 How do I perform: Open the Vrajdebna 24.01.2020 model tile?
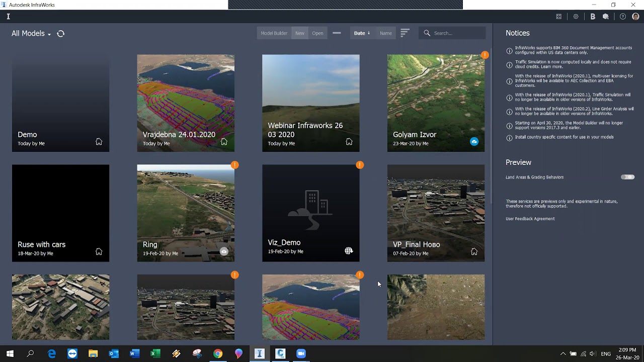coord(186,103)
